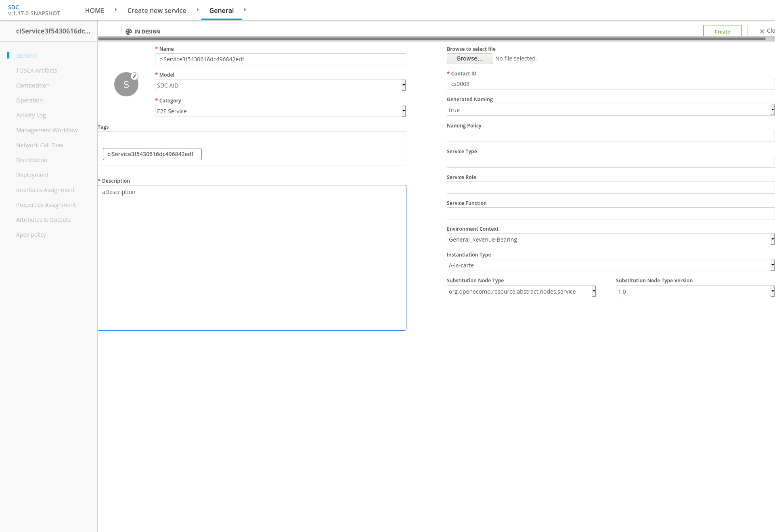Open the Substitution Node Type dropdown
This screenshot has width=775, height=532.
pos(521,291)
